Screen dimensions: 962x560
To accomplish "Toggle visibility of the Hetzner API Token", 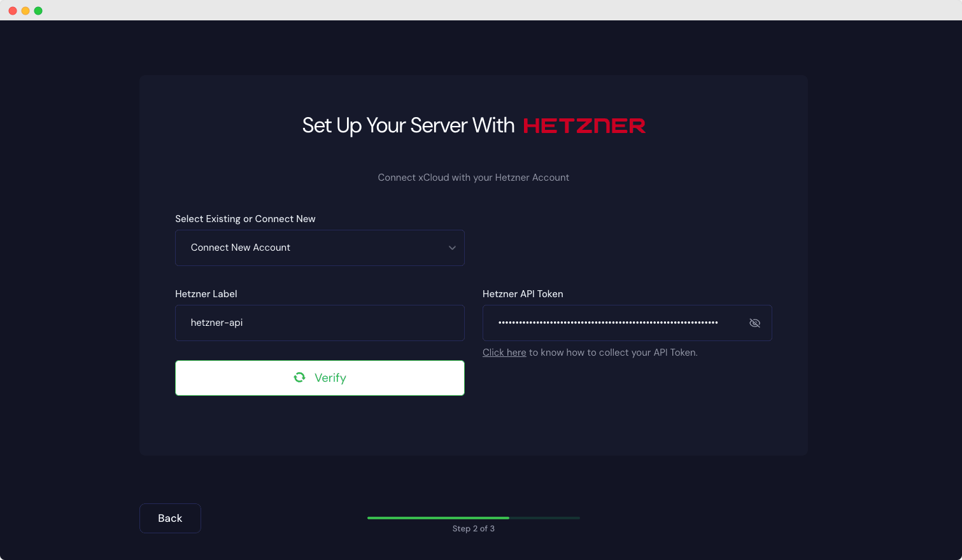I will tap(755, 323).
